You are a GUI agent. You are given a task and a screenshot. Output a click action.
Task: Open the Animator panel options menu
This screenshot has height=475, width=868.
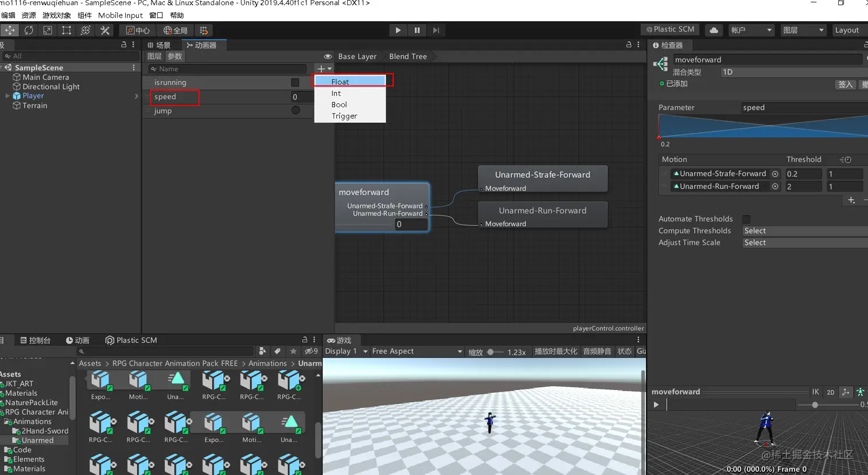click(x=638, y=45)
